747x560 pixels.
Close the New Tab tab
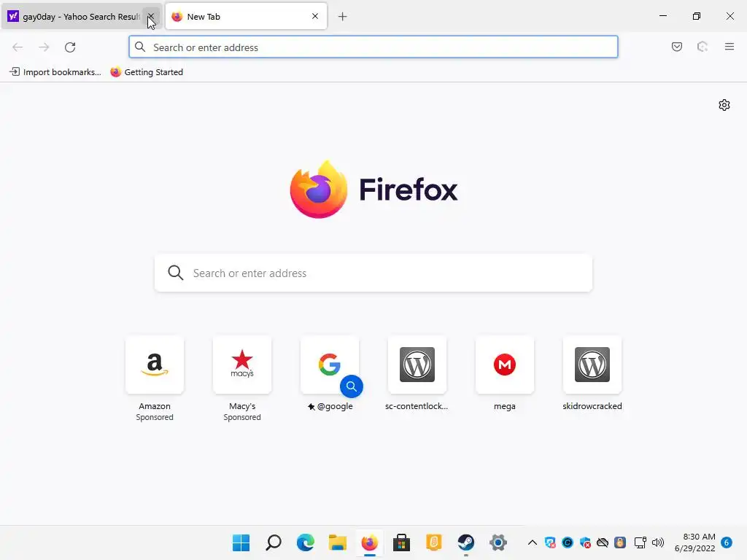315,17
